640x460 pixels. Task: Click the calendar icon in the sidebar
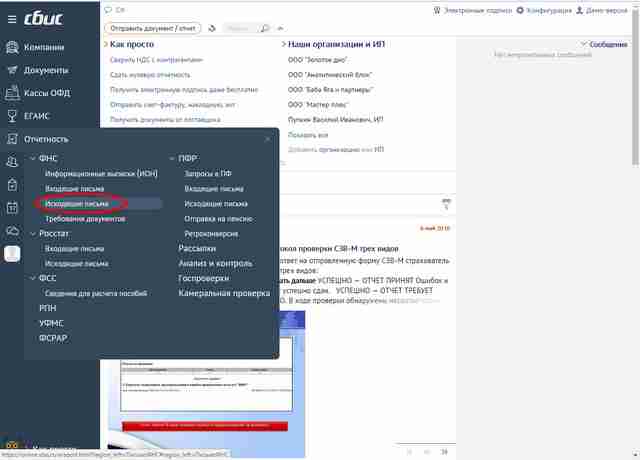(12, 207)
